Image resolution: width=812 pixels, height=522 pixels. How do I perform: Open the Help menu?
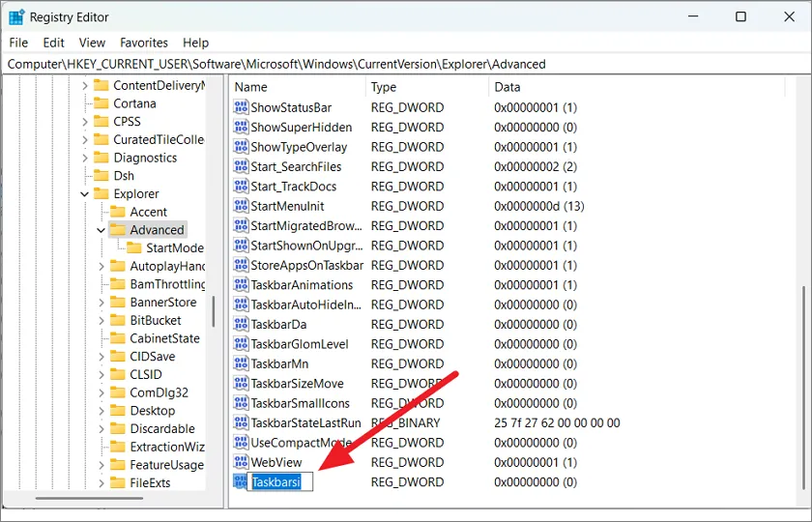click(x=195, y=43)
